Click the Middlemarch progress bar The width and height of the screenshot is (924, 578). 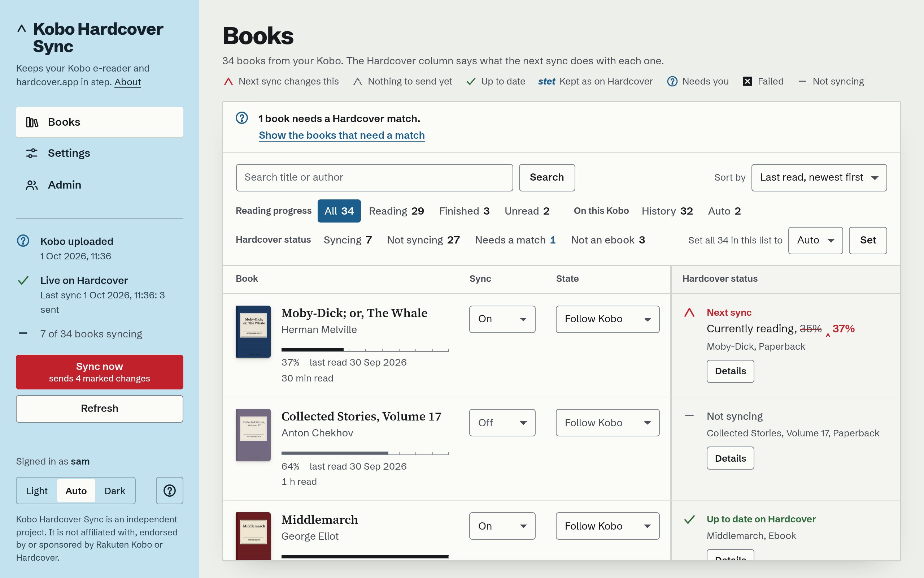[x=365, y=556]
